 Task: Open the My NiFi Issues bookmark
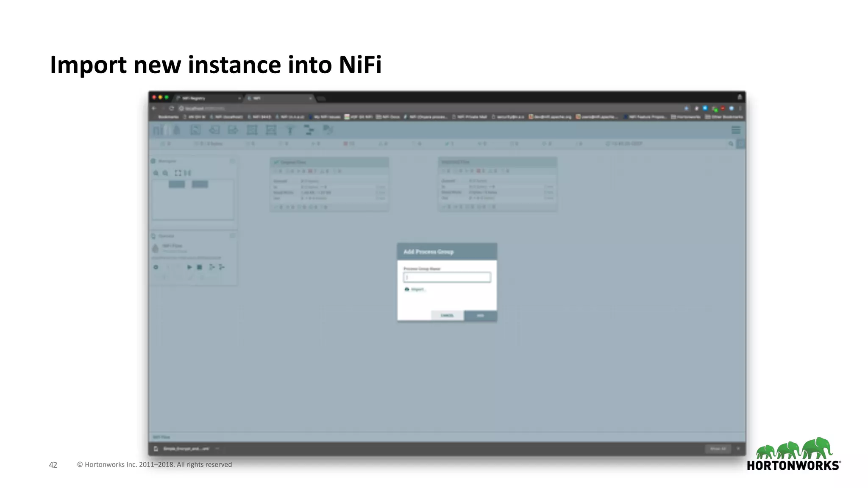(x=325, y=117)
